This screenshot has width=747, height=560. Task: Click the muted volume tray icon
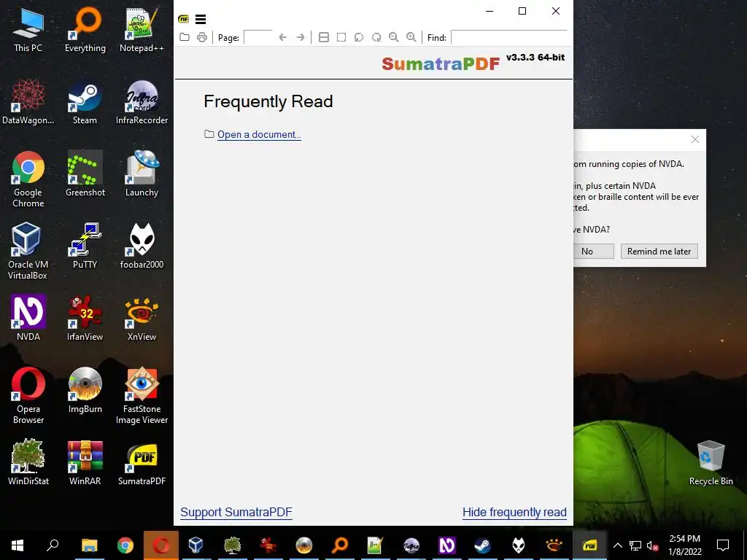coord(652,545)
